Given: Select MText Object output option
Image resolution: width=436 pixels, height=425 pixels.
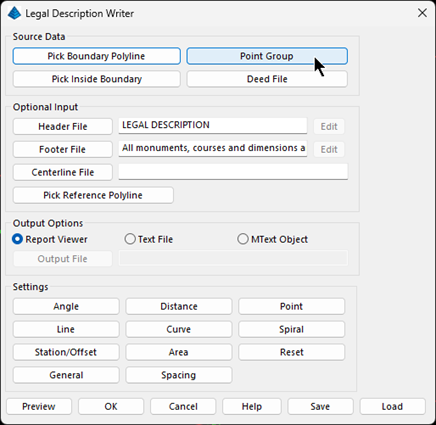Looking at the screenshot, I should coord(272,239).
